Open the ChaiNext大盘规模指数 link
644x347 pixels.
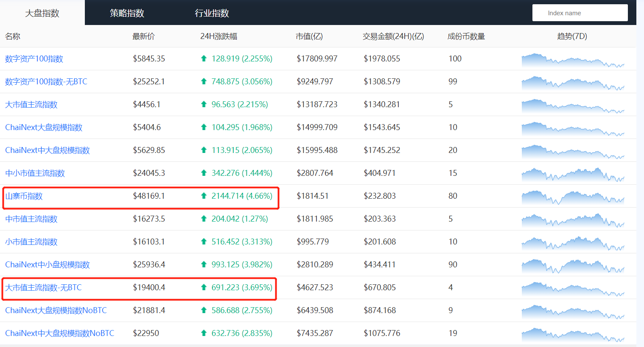44,128
